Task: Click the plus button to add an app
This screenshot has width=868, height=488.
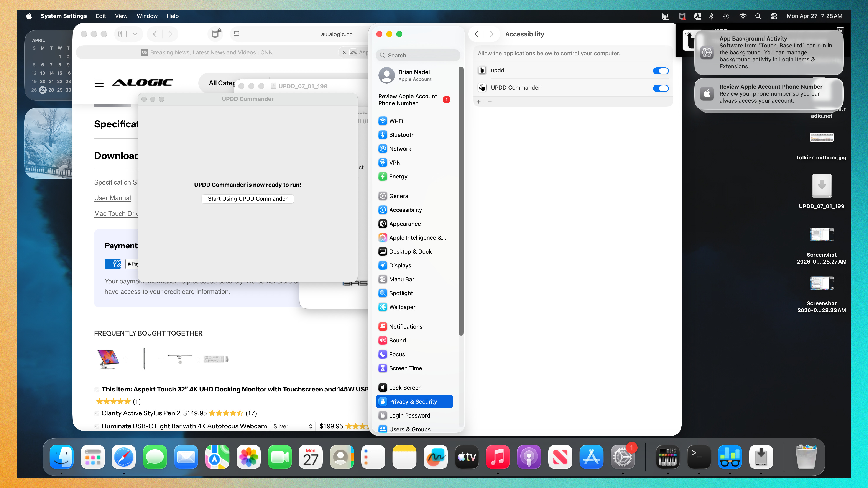Action: tap(479, 102)
